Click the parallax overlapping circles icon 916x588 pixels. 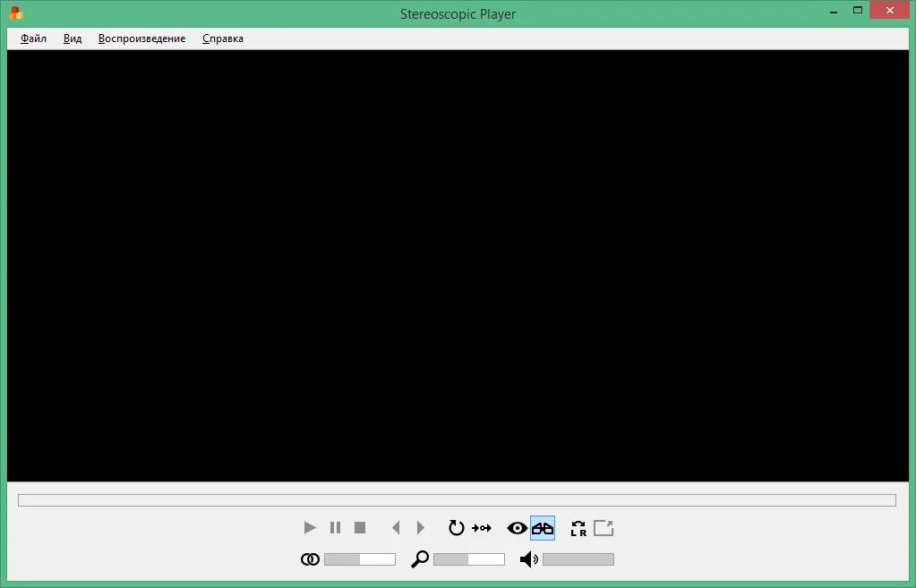point(310,559)
